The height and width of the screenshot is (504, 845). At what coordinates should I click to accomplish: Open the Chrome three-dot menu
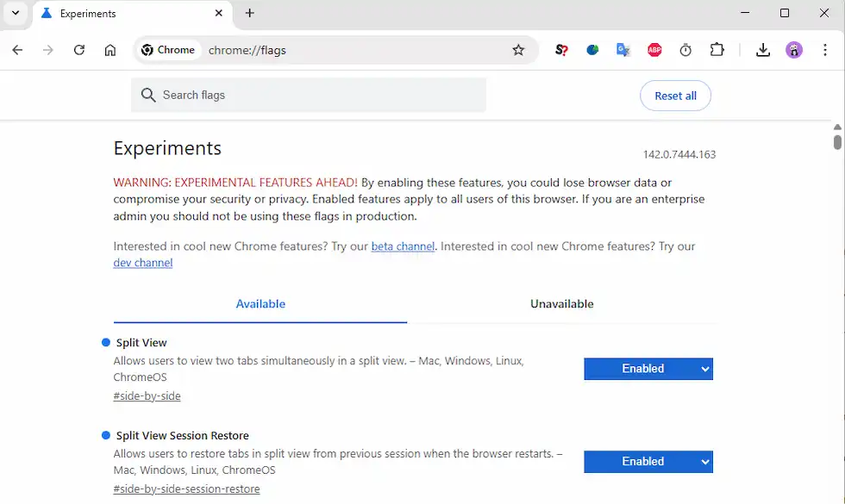click(825, 50)
